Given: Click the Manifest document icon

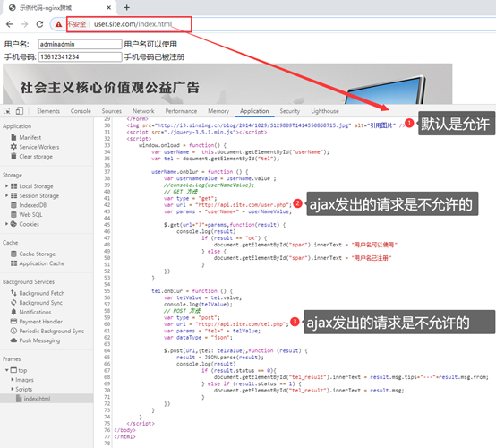Looking at the screenshot, I should coord(13,137).
